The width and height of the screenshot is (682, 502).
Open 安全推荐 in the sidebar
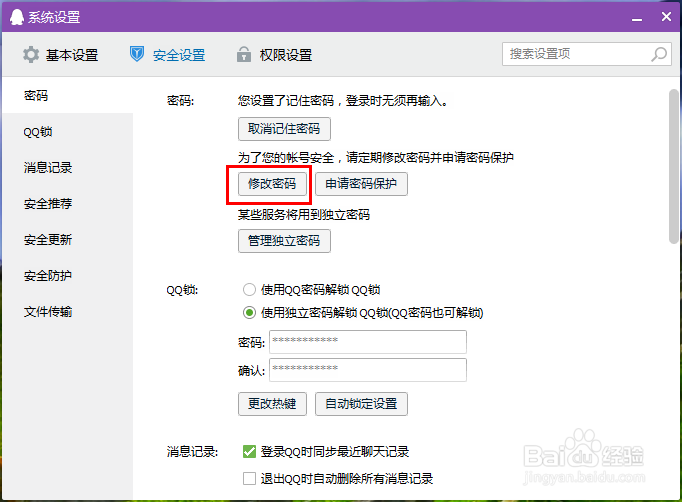coord(67,203)
